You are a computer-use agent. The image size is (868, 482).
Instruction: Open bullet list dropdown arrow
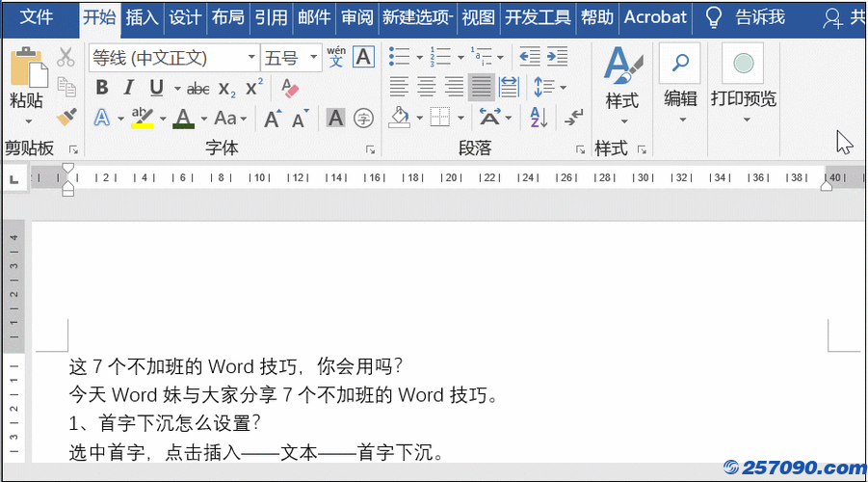[419, 57]
